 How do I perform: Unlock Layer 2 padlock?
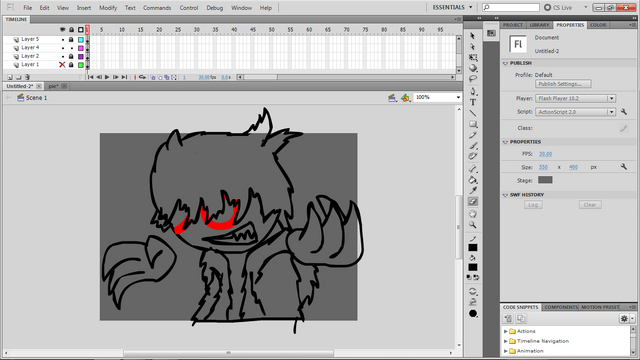click(x=71, y=56)
